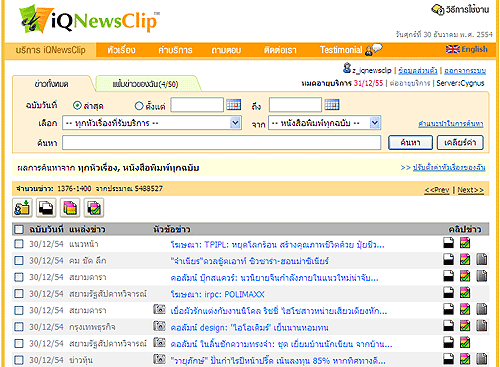500x367 pixels.
Task: Open the ทุกหัวเรื่องที่รับบริการ topic dropdown
Action: point(152,123)
